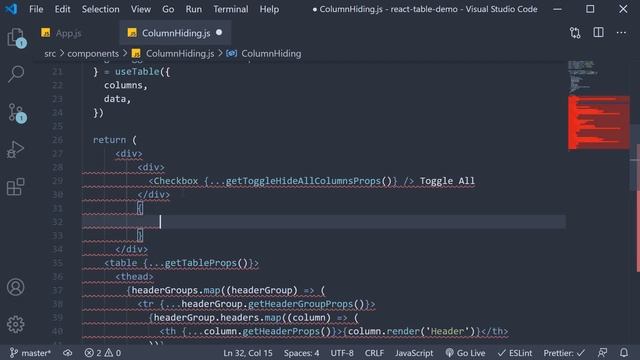Click the VS Code logo icon

tap(11, 9)
